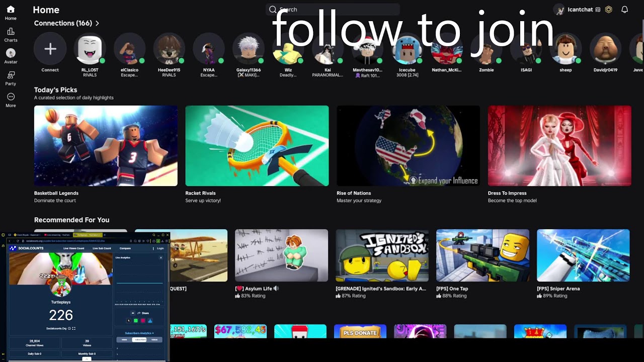Select the views tab in Subscribers Analytics
644x362 pixels.
(x=124, y=339)
